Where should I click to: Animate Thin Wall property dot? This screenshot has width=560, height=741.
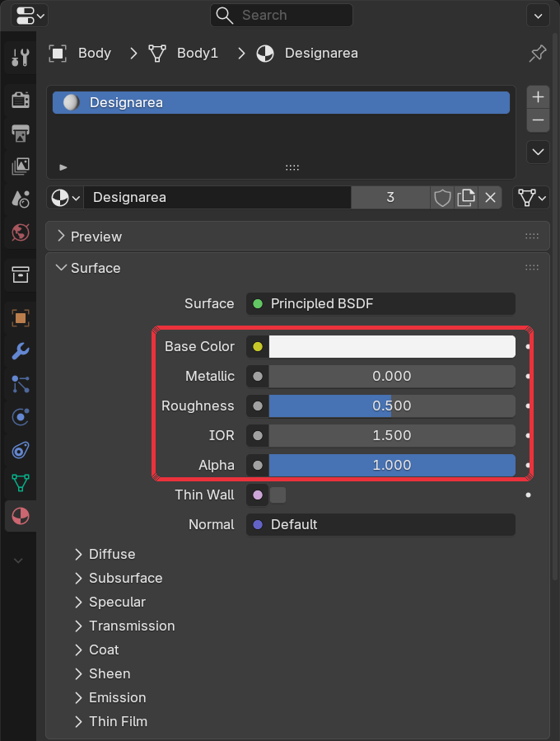point(528,495)
